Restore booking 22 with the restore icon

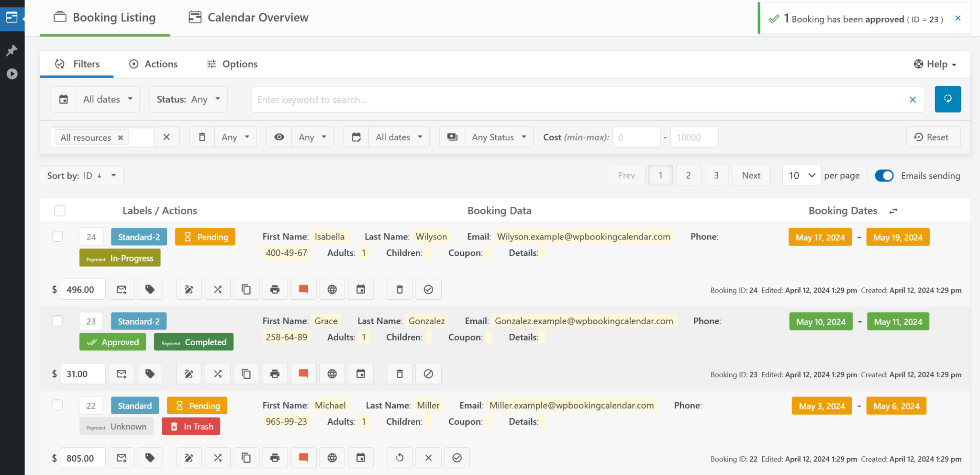pyautogui.click(x=400, y=458)
